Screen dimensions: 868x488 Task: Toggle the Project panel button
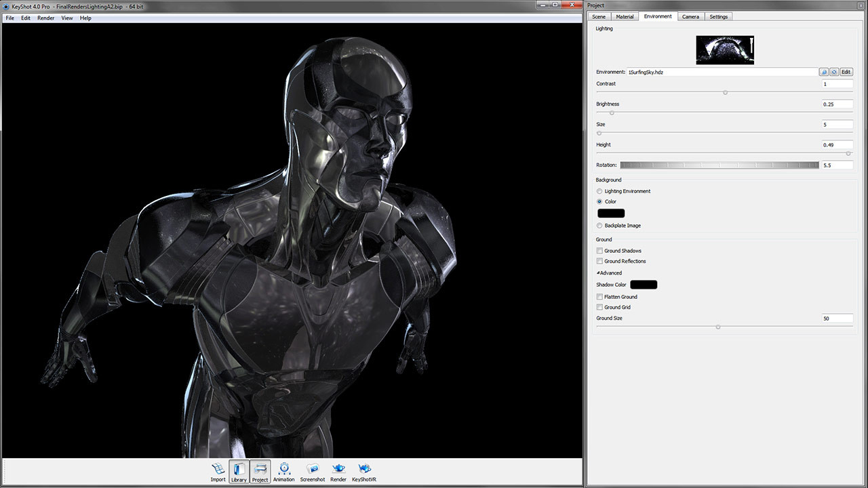[260, 471]
